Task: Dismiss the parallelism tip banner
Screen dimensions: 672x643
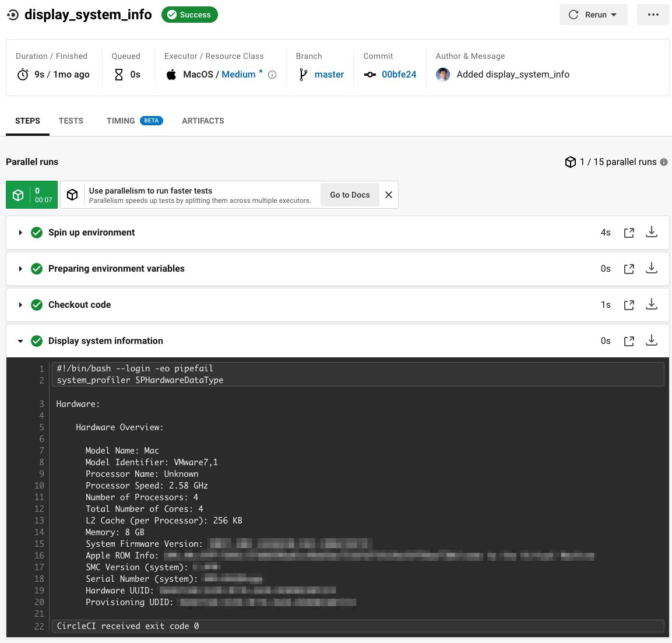Action: (389, 195)
